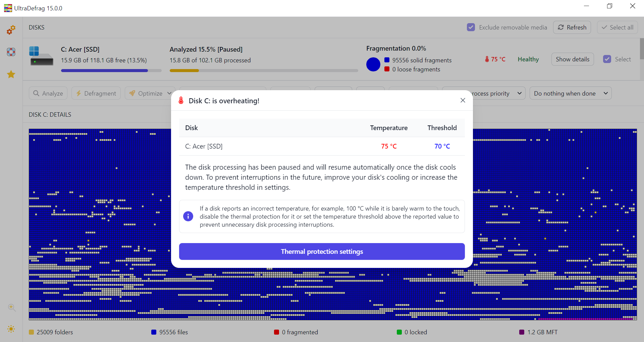Viewport: 644px width, 342px height.
Task: Open the settings gears icon in sidebar
Action: tap(11, 30)
